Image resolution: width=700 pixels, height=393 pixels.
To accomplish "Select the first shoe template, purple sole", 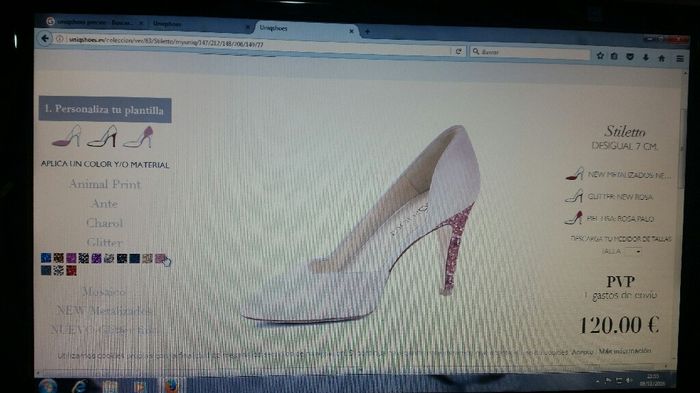I will click(67, 137).
